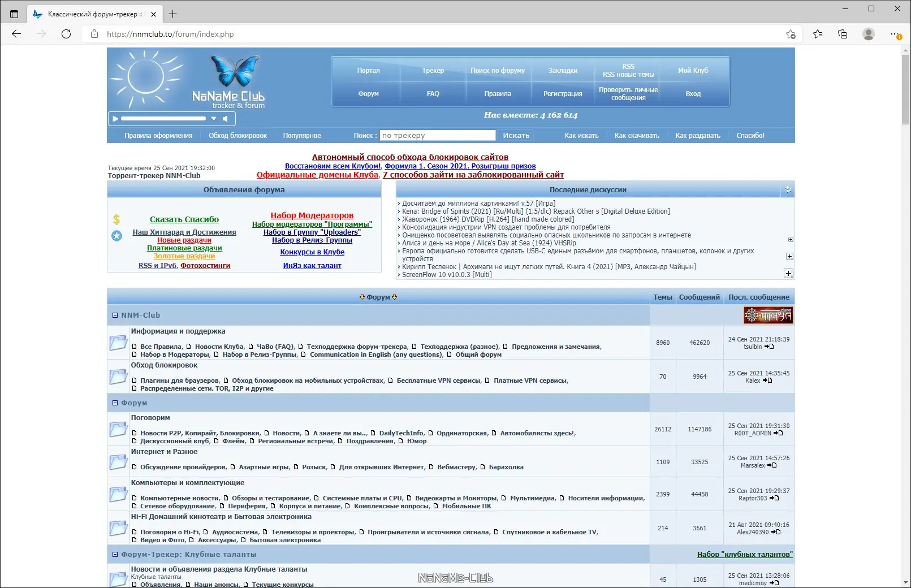Mute the radio via the speaker icon
911x588 pixels.
tap(226, 119)
